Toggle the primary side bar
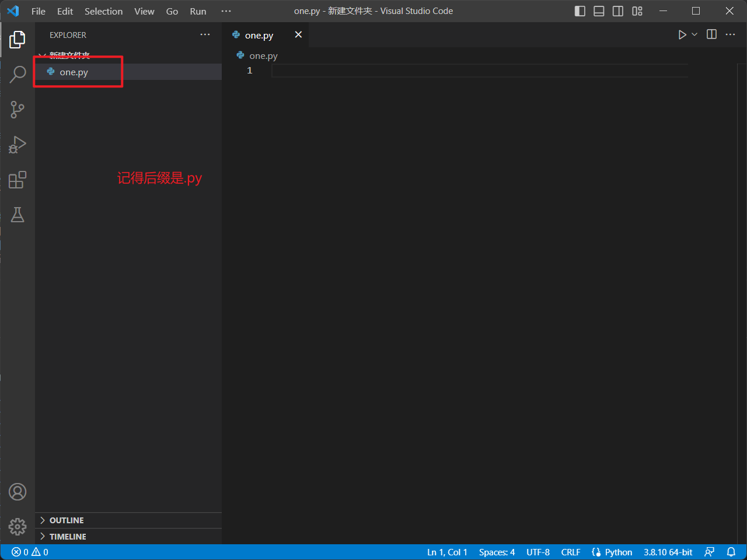Image resolution: width=747 pixels, height=560 pixels. pyautogui.click(x=580, y=11)
